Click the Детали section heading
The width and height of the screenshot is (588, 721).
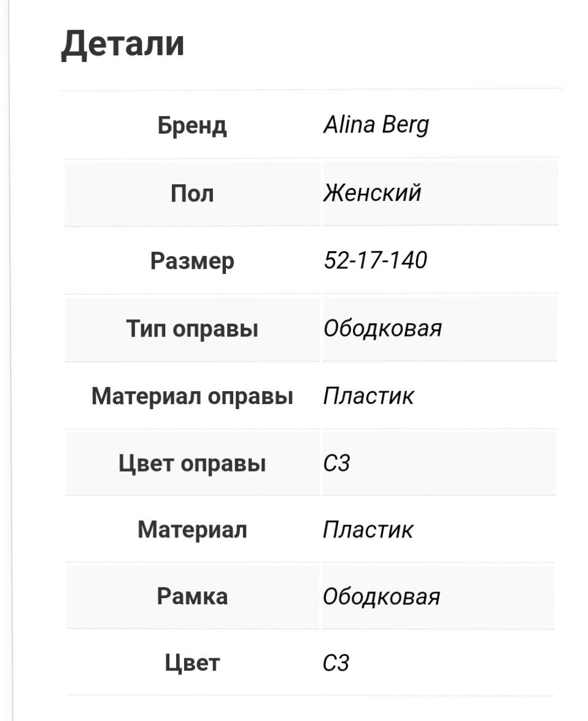[123, 44]
